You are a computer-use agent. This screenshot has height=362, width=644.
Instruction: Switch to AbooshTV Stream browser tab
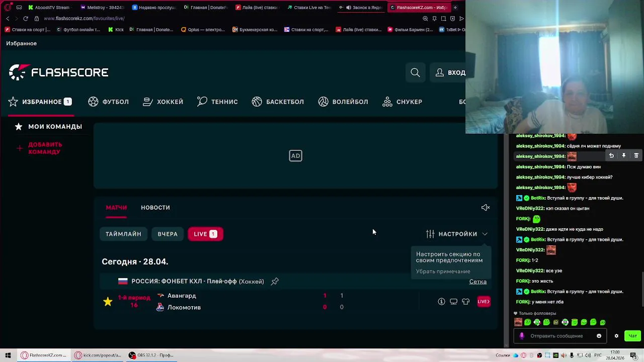point(50,8)
